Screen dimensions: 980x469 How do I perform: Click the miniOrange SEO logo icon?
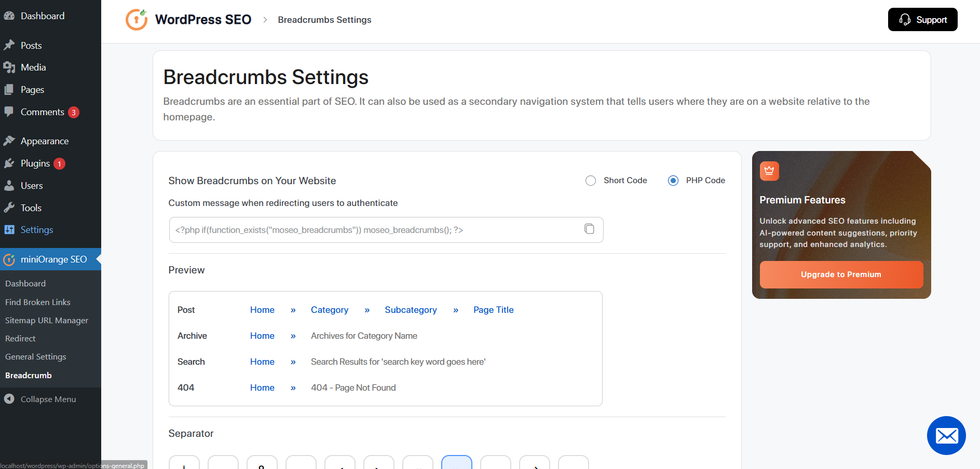(x=137, y=20)
